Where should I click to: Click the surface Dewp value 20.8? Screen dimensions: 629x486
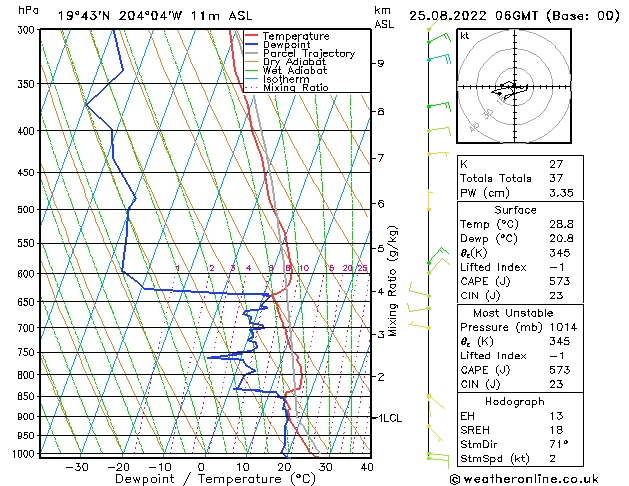click(561, 239)
